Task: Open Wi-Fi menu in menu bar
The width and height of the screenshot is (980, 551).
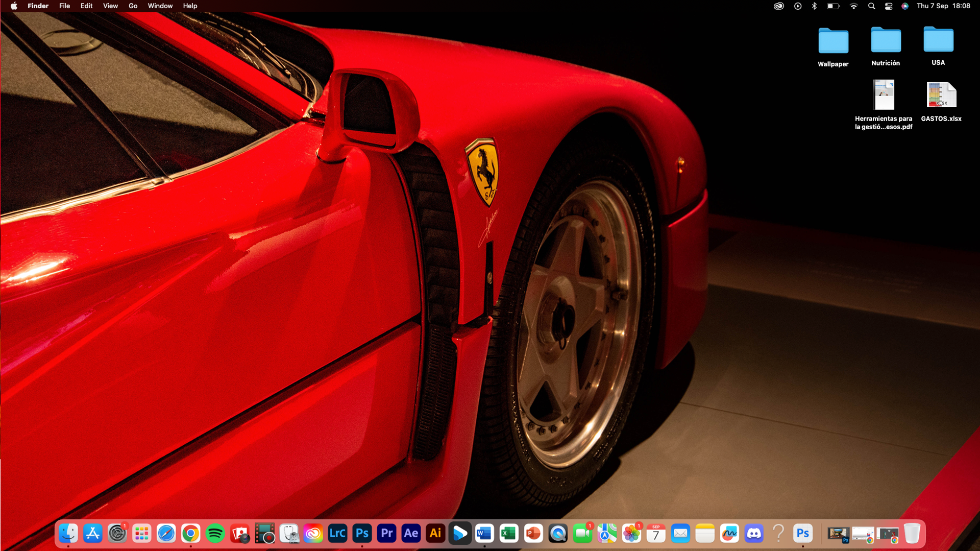Action: 854,6
